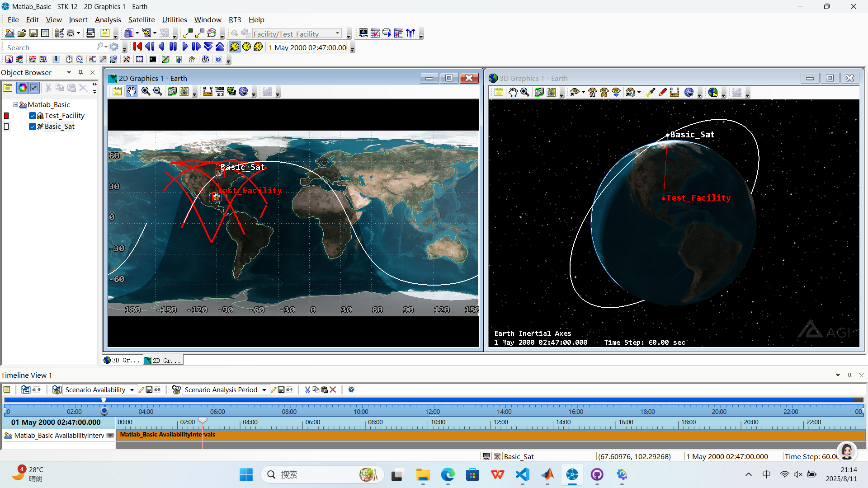Uncheck the Basic_Sat checkbox
The width and height of the screenshot is (868, 488).
click(x=33, y=127)
